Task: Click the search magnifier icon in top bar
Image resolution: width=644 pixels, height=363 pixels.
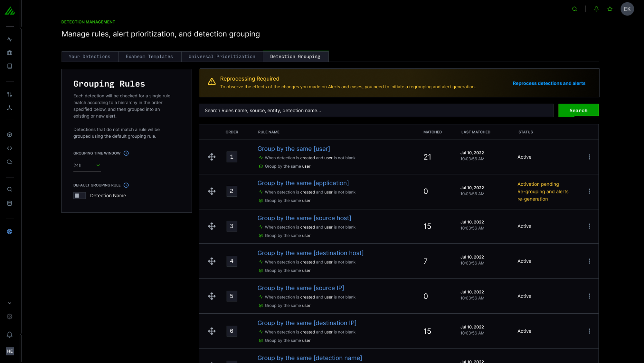Action: point(574,9)
